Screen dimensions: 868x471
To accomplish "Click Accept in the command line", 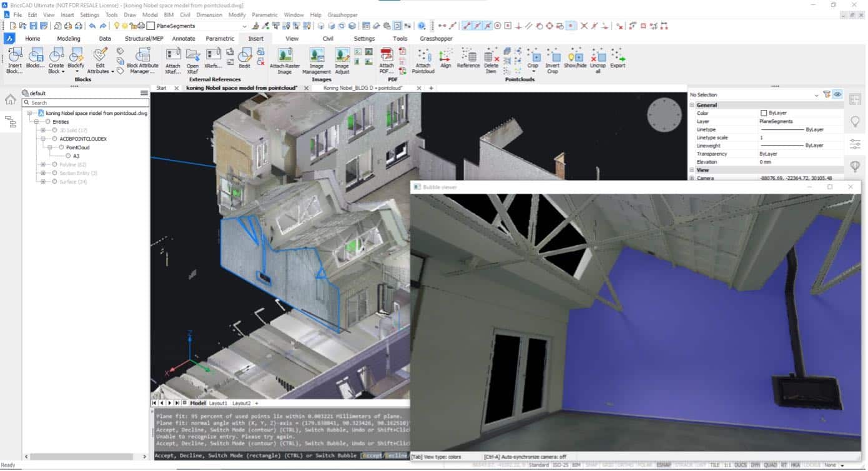I will pos(373,456).
